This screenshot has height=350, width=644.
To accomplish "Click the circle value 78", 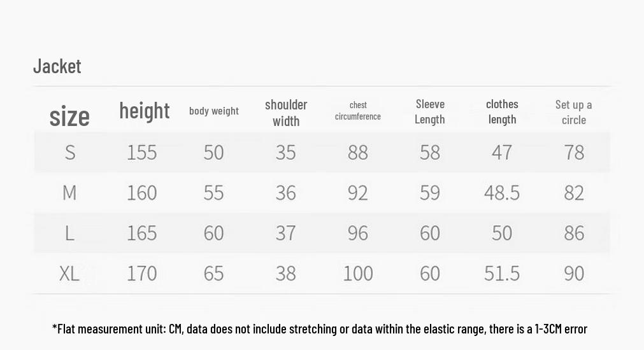I will pyautogui.click(x=574, y=152).
